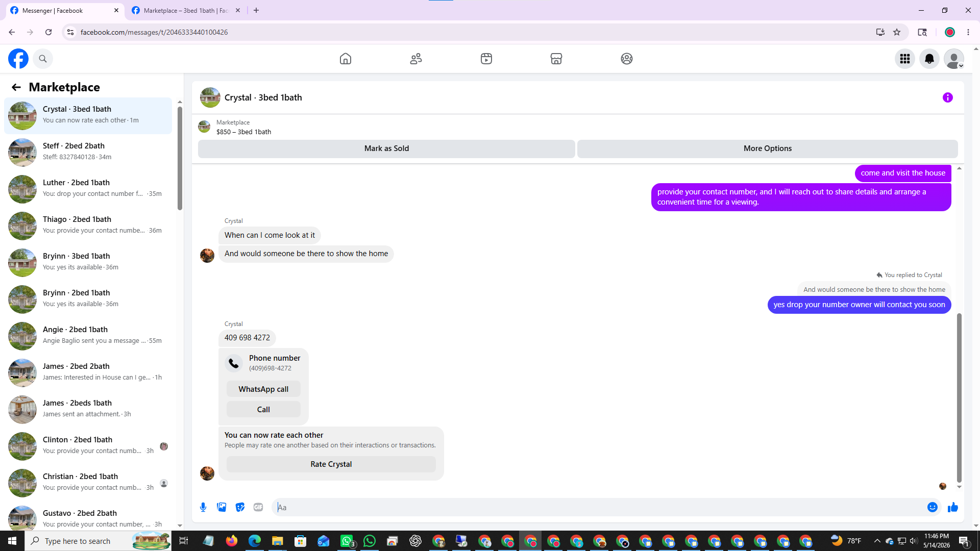Reload the Messenger page

[48, 32]
